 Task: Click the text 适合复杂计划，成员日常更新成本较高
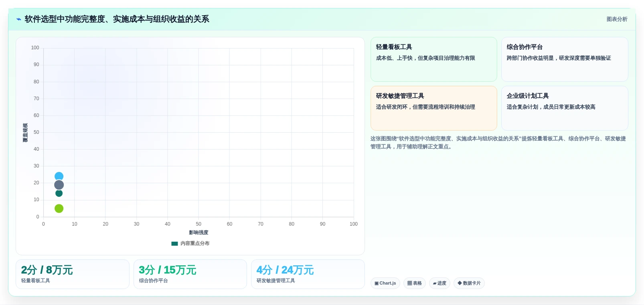551,107
